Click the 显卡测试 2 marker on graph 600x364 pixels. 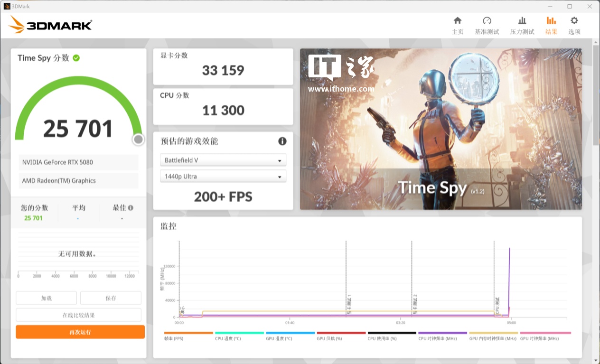click(x=414, y=304)
